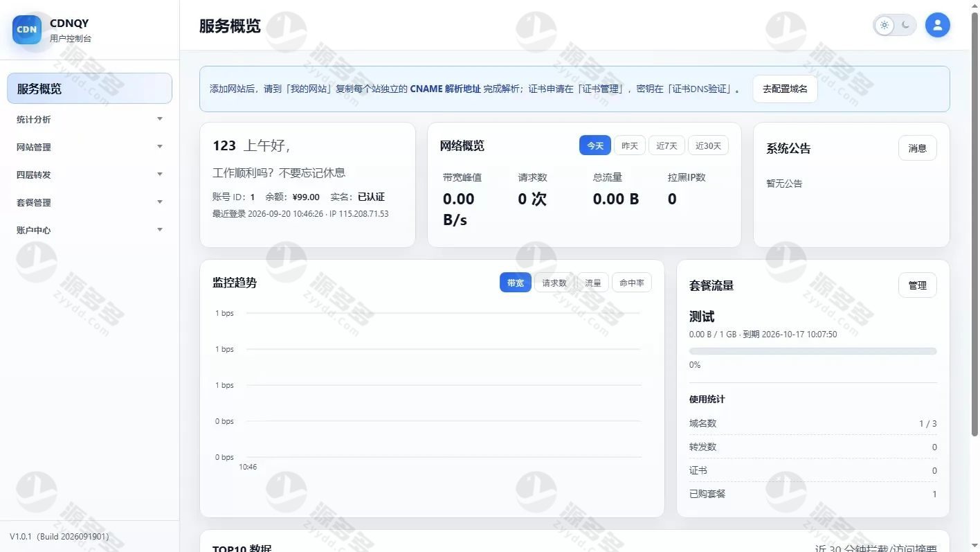
Task: Select 今天 in network overview
Action: [595, 145]
